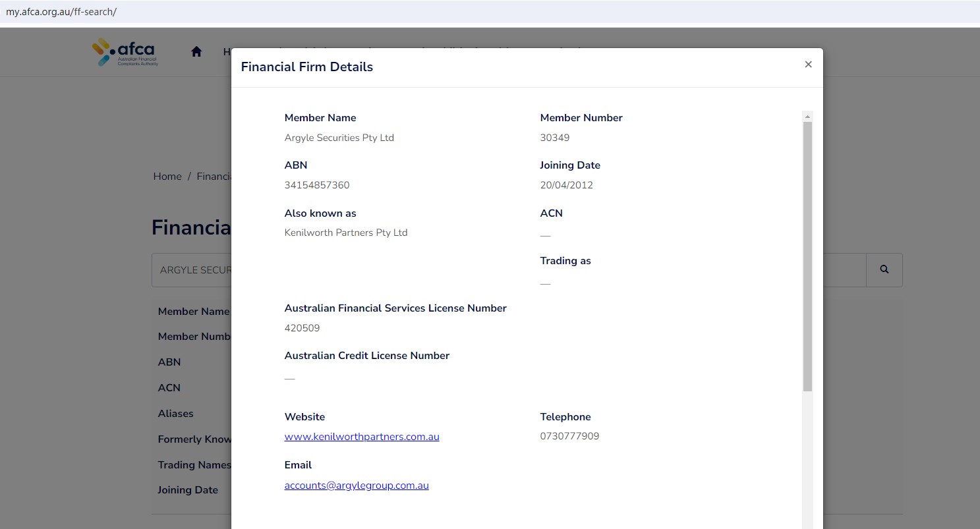Open www.kenilworthpartners.com.au website link
This screenshot has height=529, width=980.
click(x=362, y=437)
